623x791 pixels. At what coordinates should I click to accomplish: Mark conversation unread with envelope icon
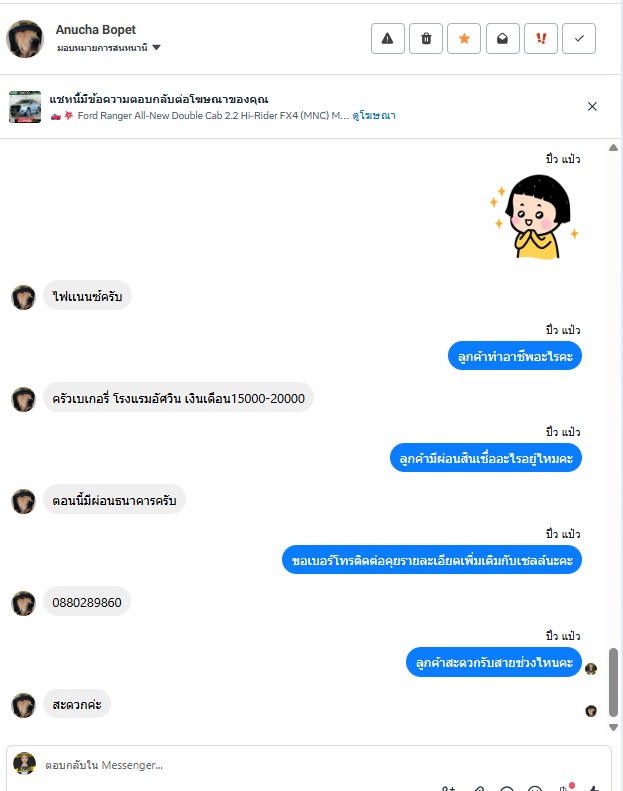coord(502,38)
